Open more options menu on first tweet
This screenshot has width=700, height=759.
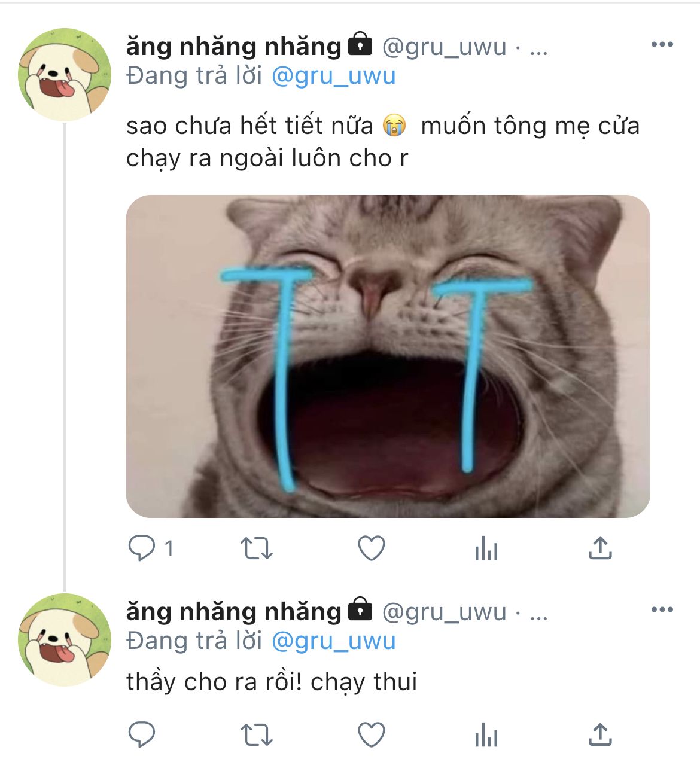[x=662, y=45]
